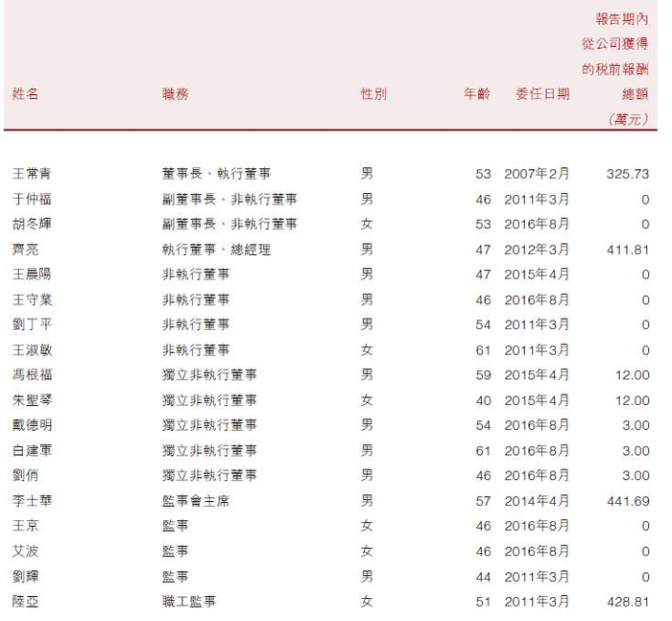
Task: Click the header text 從公司獲得
Action: click(615, 43)
